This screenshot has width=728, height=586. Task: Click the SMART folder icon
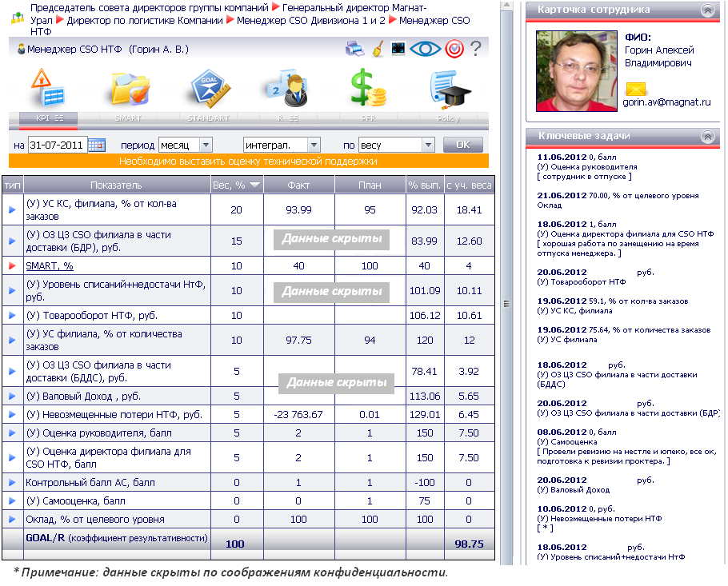tap(130, 89)
